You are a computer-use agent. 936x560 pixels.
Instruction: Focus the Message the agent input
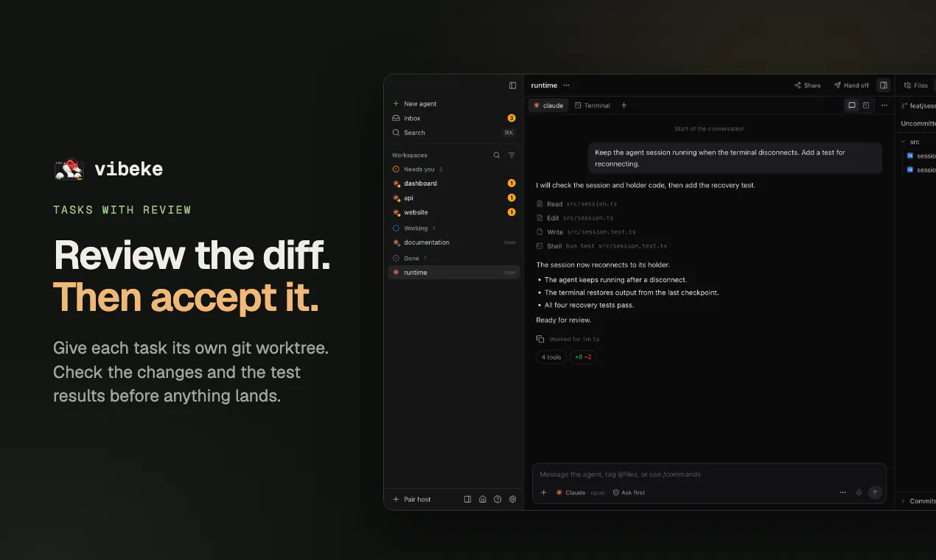709,475
